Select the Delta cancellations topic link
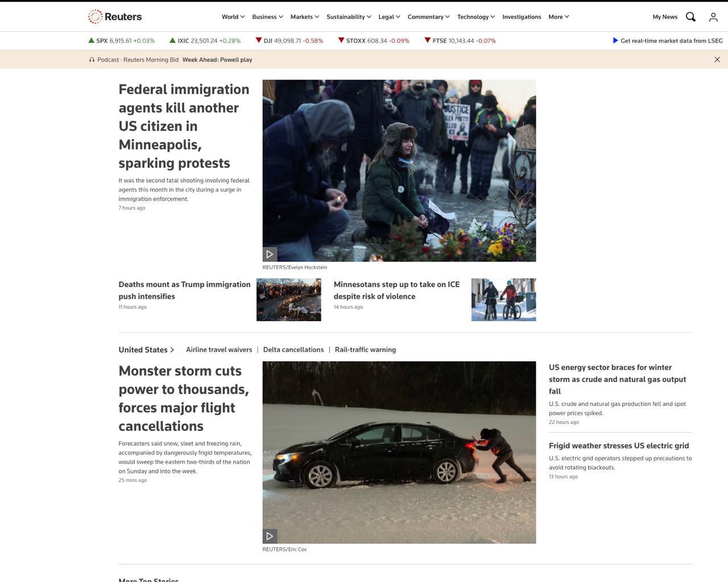The image size is (728, 582). pos(293,350)
